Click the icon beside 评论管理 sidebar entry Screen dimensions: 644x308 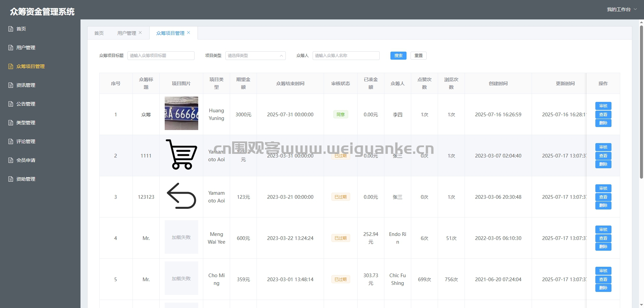(x=11, y=141)
